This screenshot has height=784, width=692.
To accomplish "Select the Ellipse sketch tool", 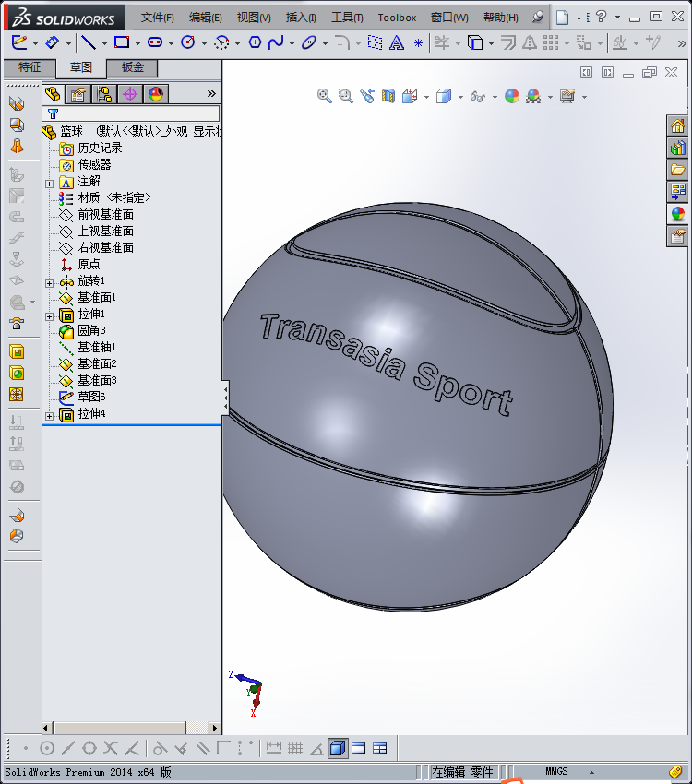I will coord(309,42).
